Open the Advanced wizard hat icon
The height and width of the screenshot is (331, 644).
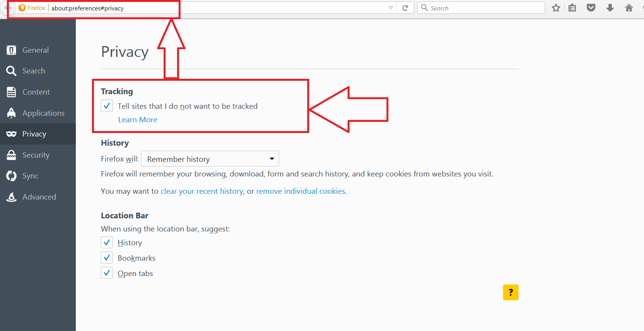(12, 197)
